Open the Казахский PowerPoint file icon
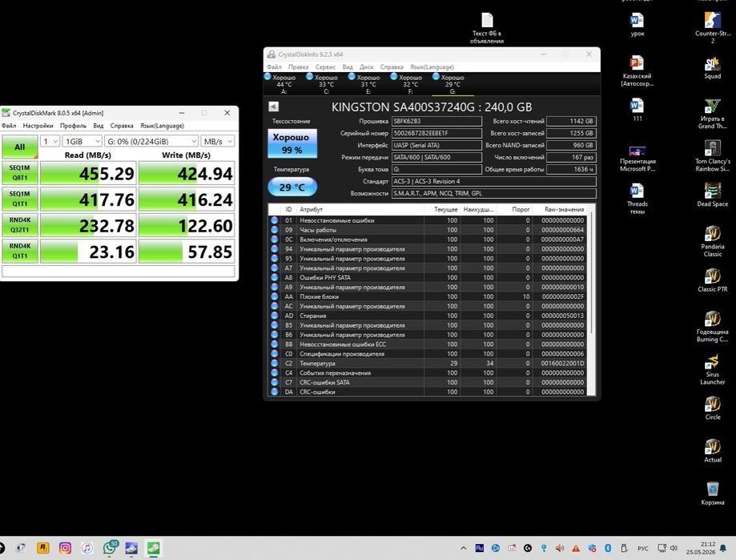736x560 pixels. coord(637,71)
